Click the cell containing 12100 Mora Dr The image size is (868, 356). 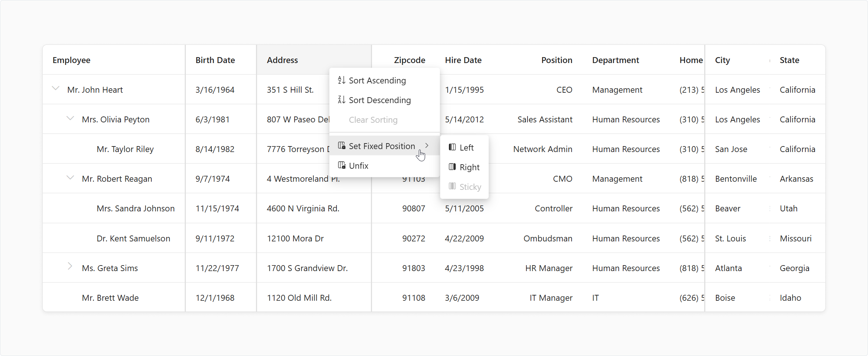(295, 238)
